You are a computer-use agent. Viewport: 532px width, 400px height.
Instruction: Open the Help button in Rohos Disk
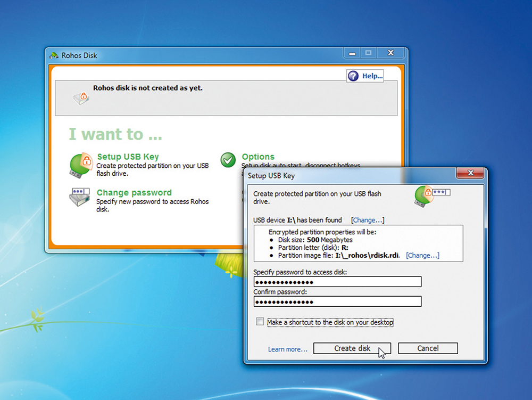(x=365, y=76)
